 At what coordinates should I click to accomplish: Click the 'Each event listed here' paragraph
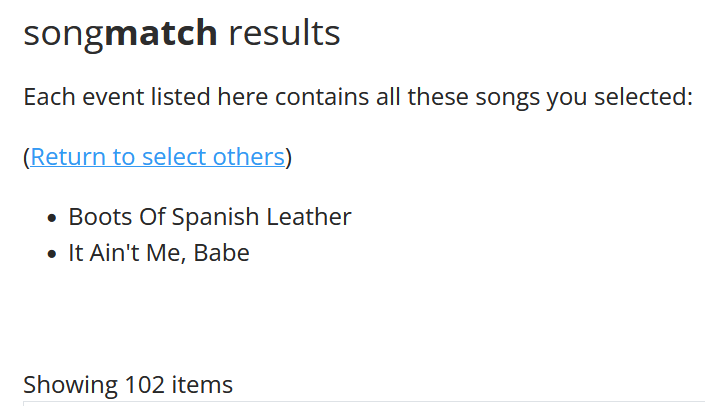click(x=357, y=98)
